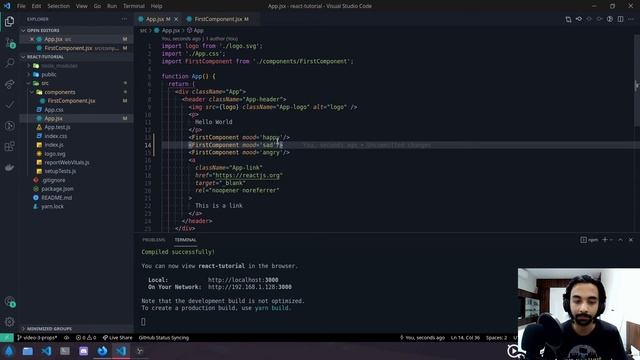
Task: Open the Run menu
Action: (x=112, y=6)
